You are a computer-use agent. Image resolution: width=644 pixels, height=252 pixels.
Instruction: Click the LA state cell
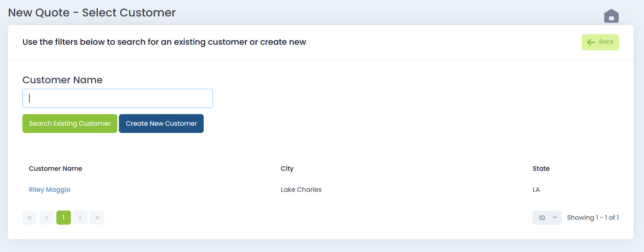536,190
